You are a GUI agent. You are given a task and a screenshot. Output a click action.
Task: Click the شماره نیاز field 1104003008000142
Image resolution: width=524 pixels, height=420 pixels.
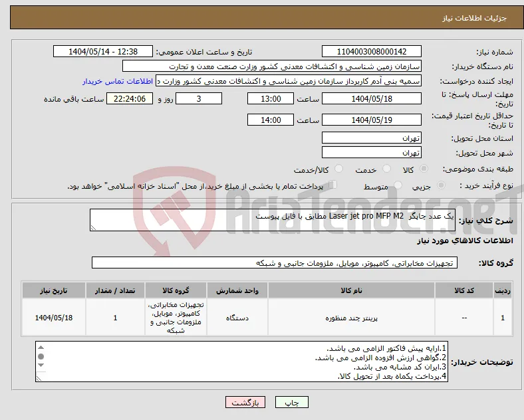point(372,52)
